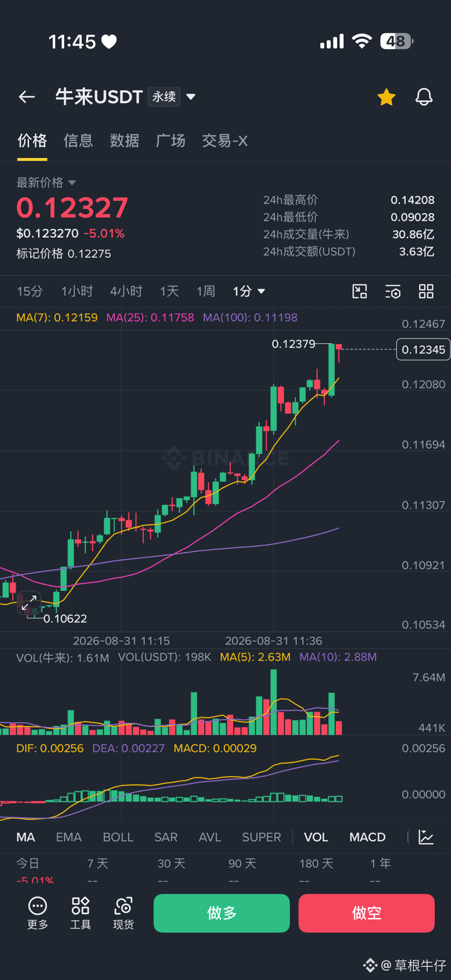
Task: Select the 1小时 timeframe
Action: 77,292
